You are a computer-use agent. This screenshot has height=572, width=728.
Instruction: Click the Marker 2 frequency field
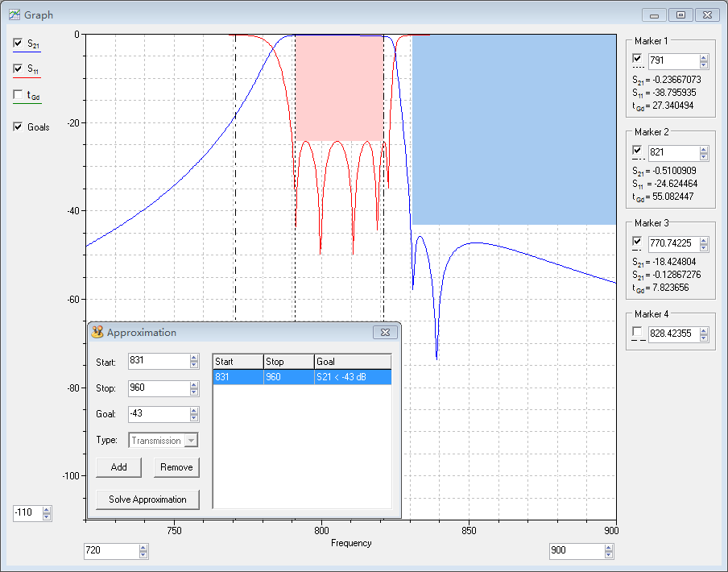pos(672,152)
